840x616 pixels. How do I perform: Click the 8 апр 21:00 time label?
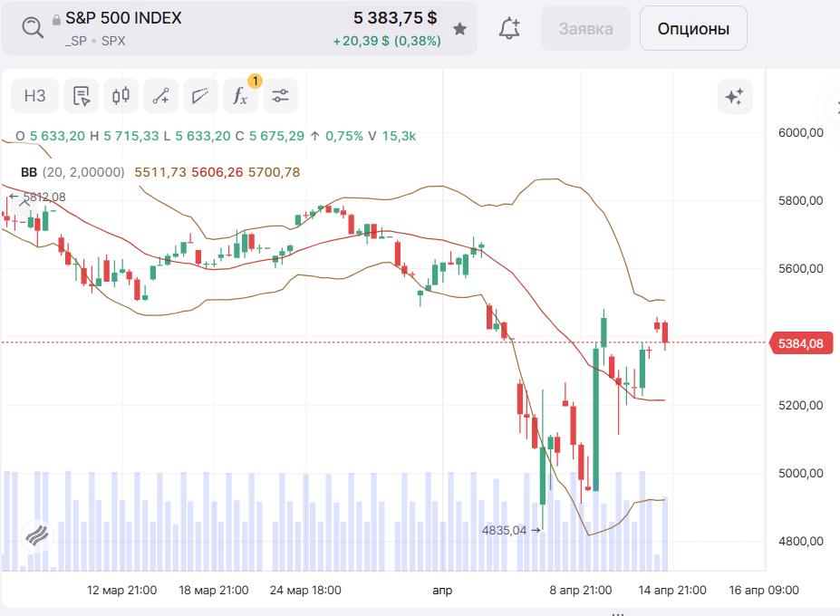pyautogui.click(x=580, y=591)
